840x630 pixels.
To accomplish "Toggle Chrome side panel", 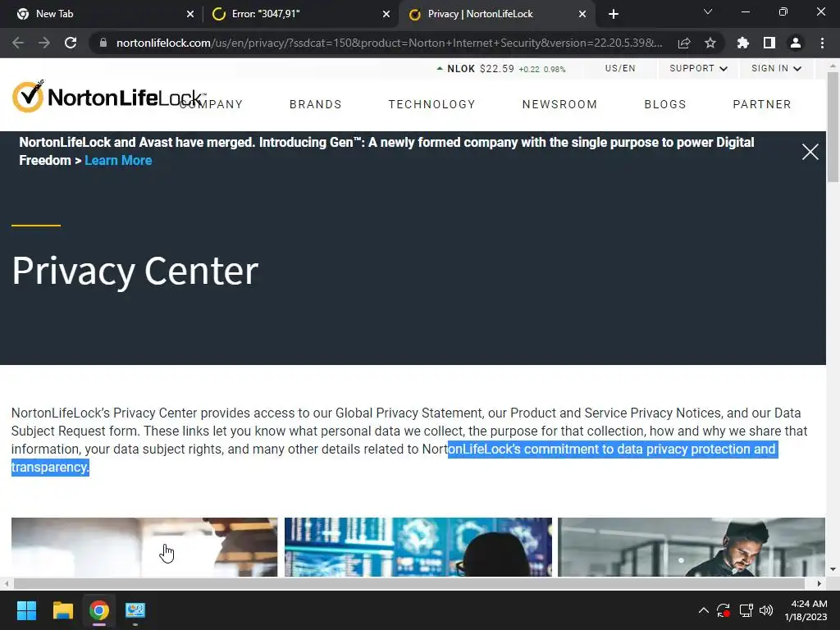I will pyautogui.click(x=769, y=43).
